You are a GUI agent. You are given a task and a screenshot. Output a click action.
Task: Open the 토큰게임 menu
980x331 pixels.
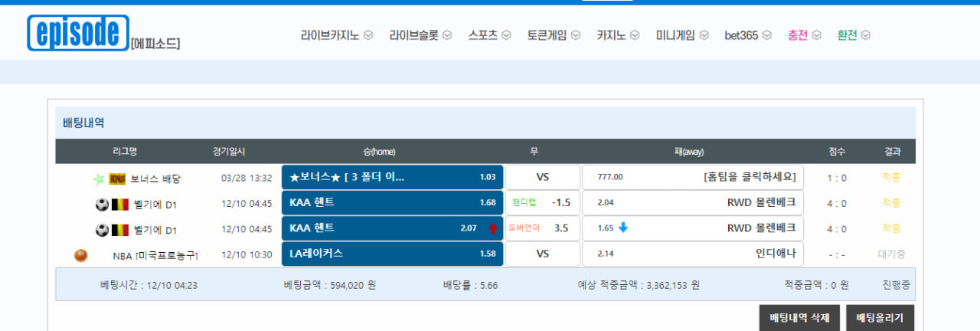pos(554,35)
